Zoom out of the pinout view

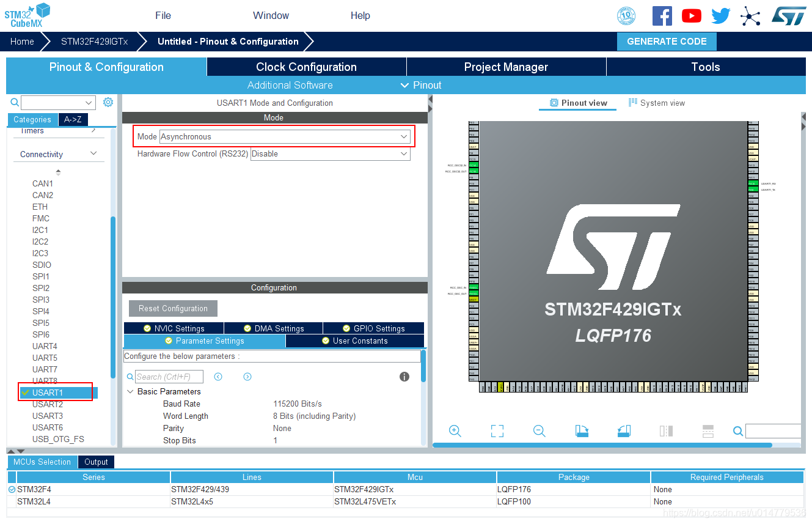pos(539,431)
